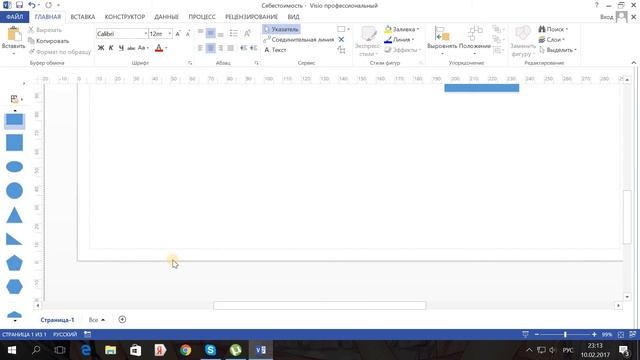Click the Redo icon in quick access toolbar

(48, 5)
